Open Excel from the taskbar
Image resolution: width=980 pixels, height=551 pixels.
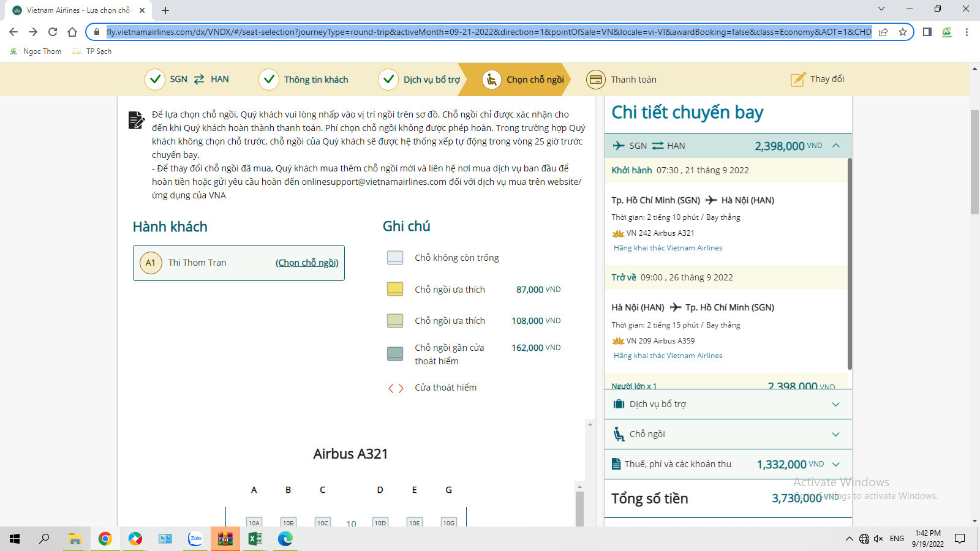pos(255,539)
